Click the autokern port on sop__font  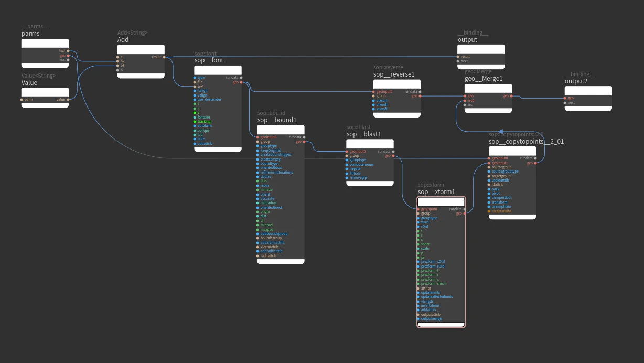coord(195,126)
